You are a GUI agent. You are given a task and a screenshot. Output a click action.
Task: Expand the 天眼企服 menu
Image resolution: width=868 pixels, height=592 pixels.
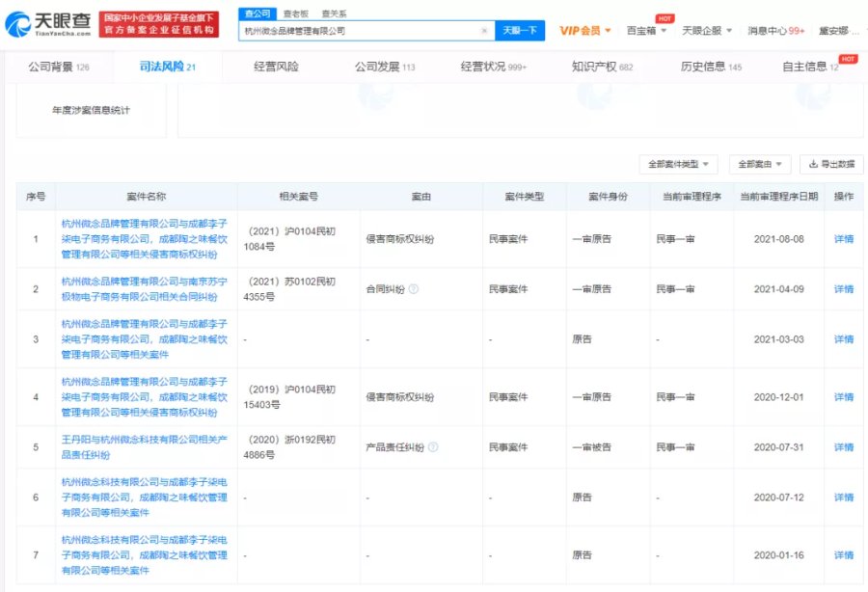point(706,31)
